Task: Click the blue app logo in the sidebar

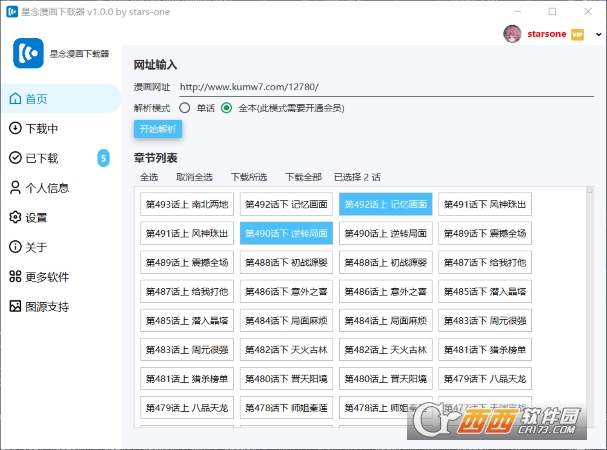Action: (x=28, y=53)
